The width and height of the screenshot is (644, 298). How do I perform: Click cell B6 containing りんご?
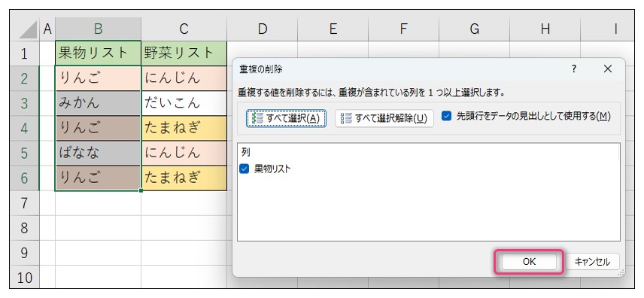(98, 178)
